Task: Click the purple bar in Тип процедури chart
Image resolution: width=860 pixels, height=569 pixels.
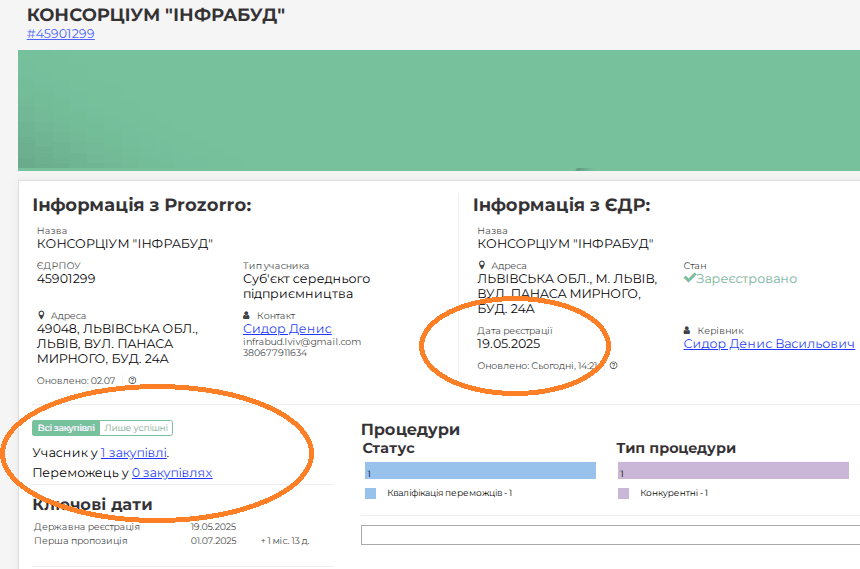Action: (x=733, y=471)
